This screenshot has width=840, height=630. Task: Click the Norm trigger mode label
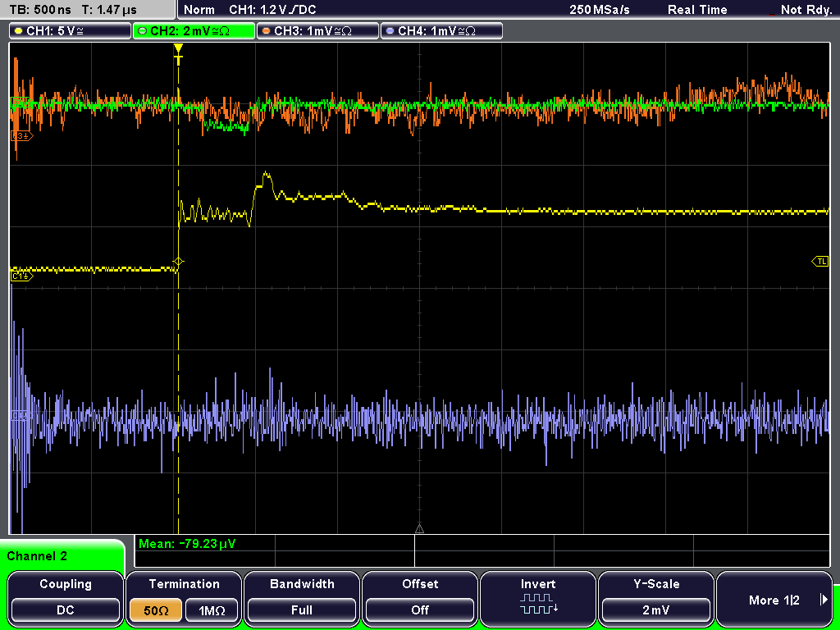point(199,10)
